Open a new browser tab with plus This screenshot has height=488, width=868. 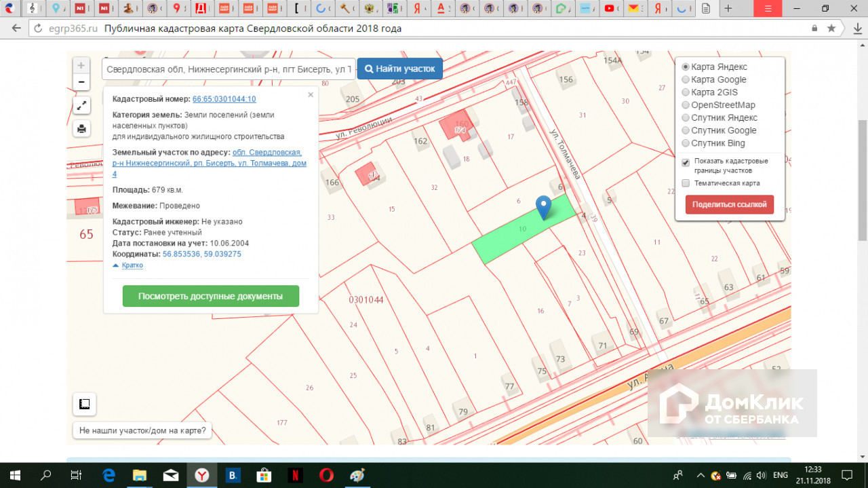pos(728,8)
